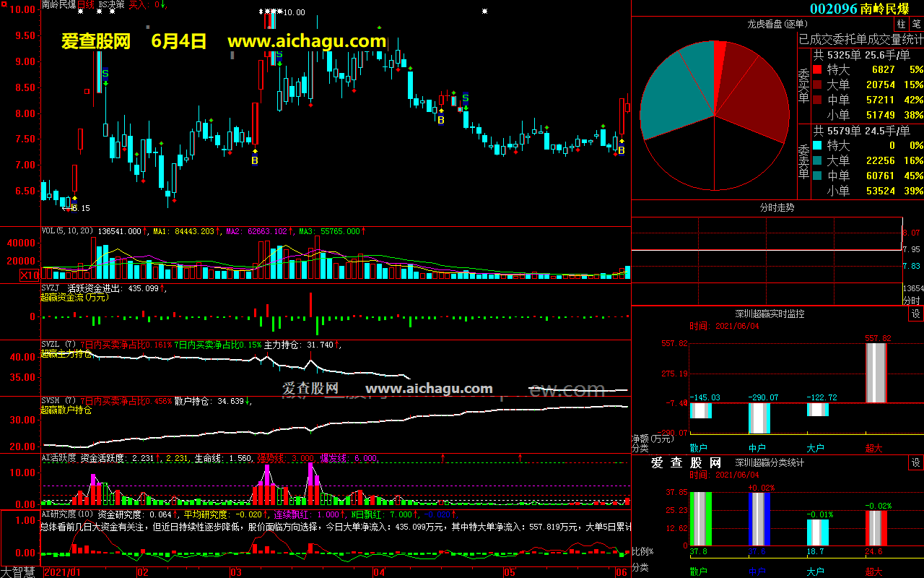Jump to the 06 month timeline label

[622, 572]
